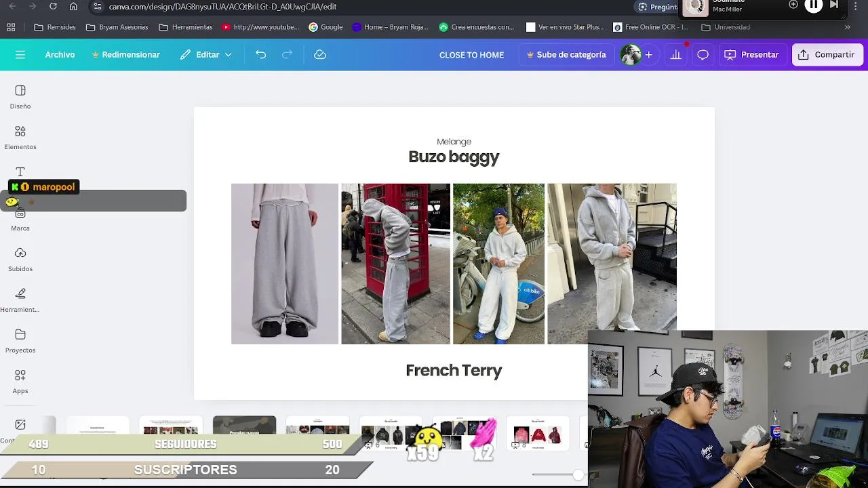Open the magic media sidebar icon at bottom
868x488 pixels.
tap(20, 425)
